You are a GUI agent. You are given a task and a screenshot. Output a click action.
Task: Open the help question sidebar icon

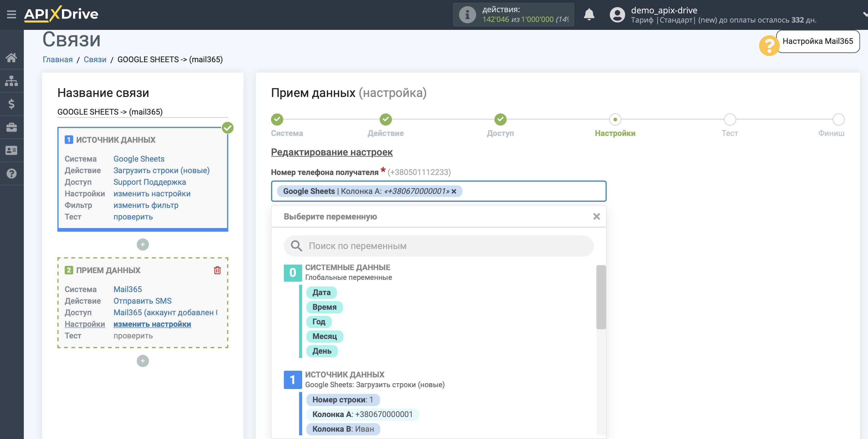click(12, 174)
